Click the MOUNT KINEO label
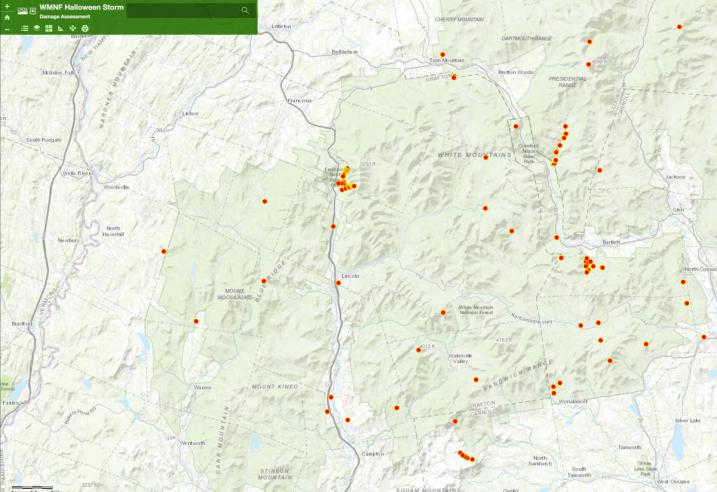The height and width of the screenshot is (492, 717). tap(275, 387)
